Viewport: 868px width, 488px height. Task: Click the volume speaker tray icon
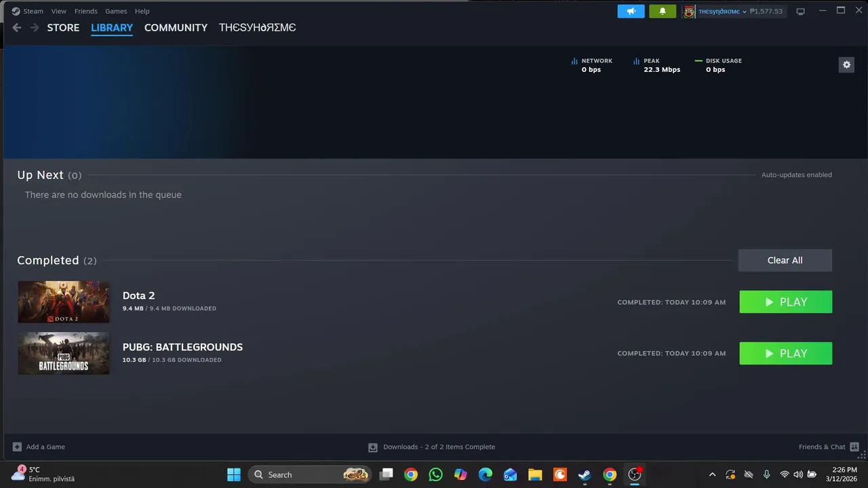(x=798, y=474)
